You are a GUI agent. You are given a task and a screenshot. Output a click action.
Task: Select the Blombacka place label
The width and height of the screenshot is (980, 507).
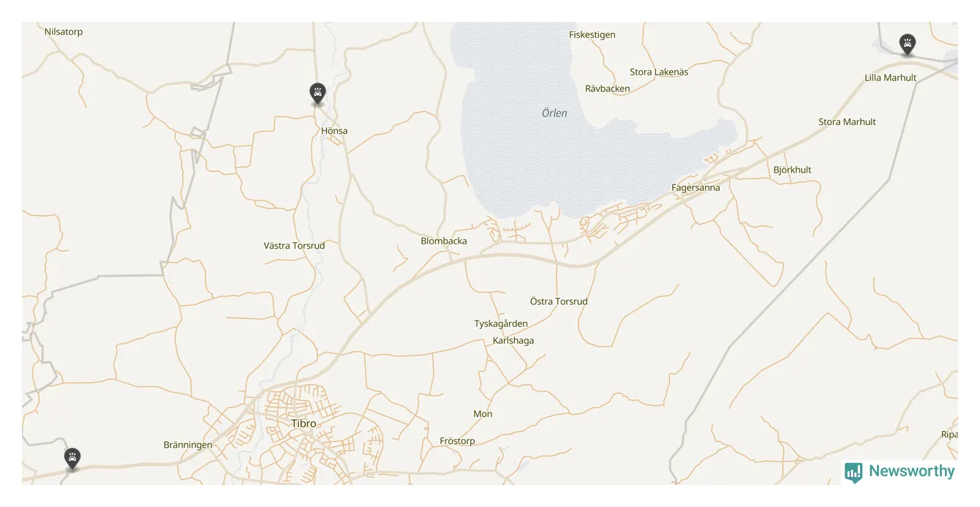point(444,241)
